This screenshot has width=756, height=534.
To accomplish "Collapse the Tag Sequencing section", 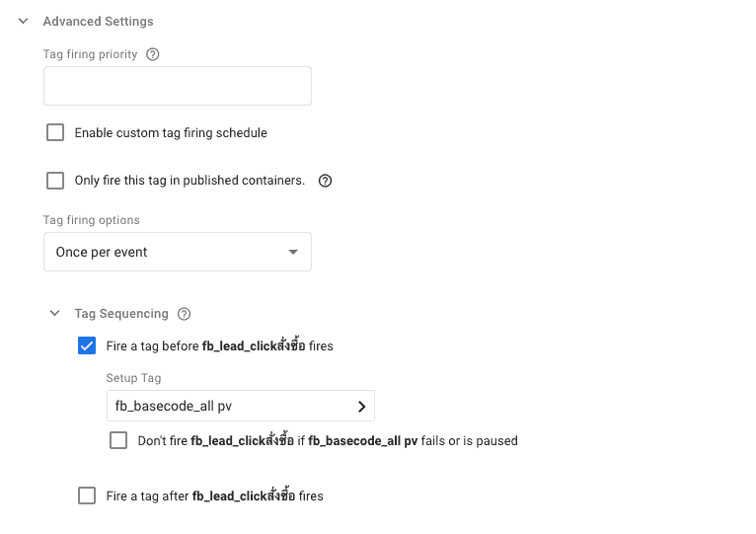I will coord(55,314).
